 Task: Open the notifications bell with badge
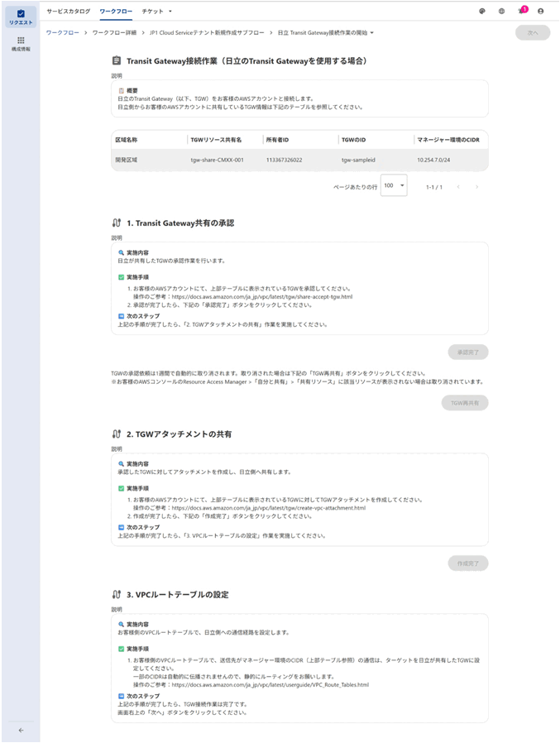pyautogui.click(x=523, y=11)
